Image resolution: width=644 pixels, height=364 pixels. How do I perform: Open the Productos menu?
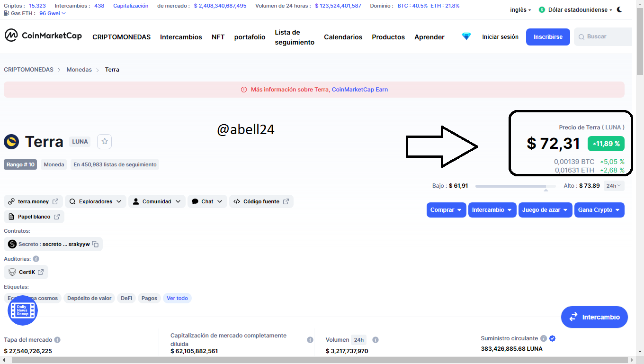(x=388, y=37)
